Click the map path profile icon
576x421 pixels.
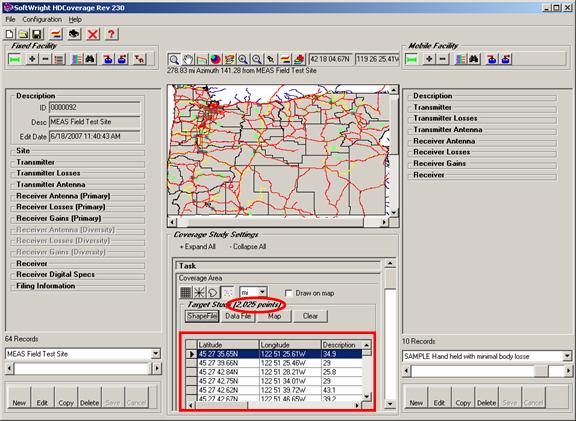(x=202, y=59)
